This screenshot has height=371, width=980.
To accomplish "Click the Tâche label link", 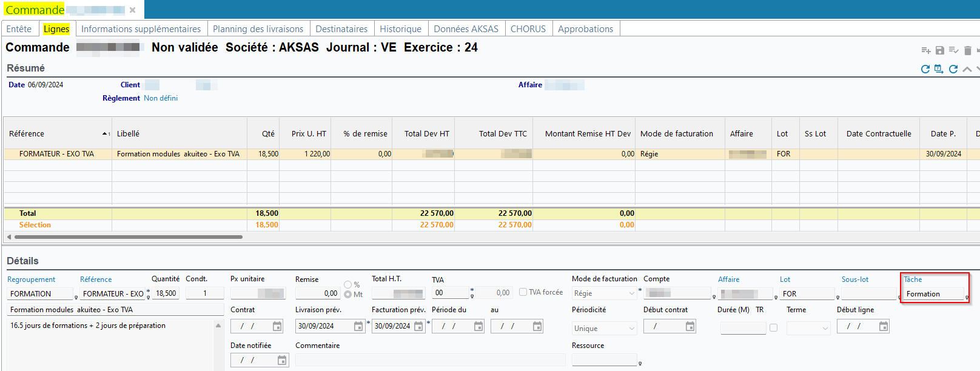I will click(913, 279).
